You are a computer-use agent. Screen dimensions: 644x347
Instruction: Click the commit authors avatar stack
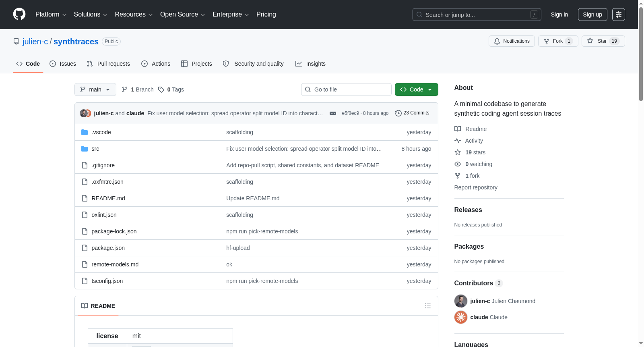click(x=85, y=113)
